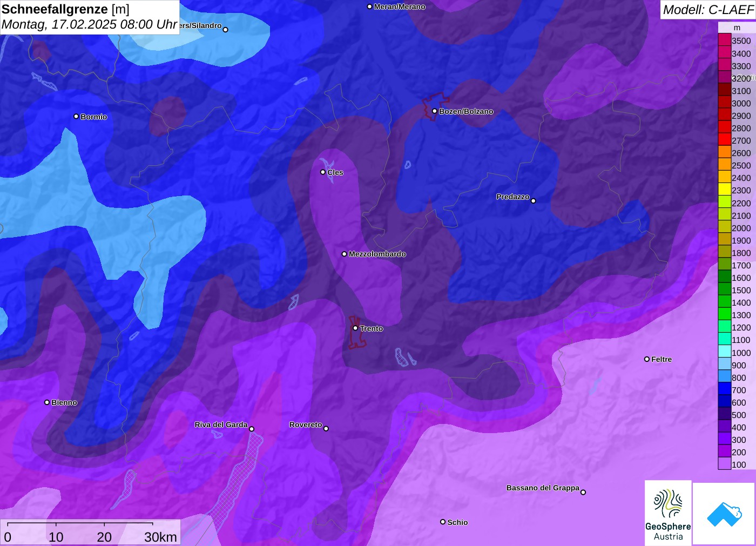Click the '20' scale bar label
The height and width of the screenshot is (546, 756).
tap(104, 537)
